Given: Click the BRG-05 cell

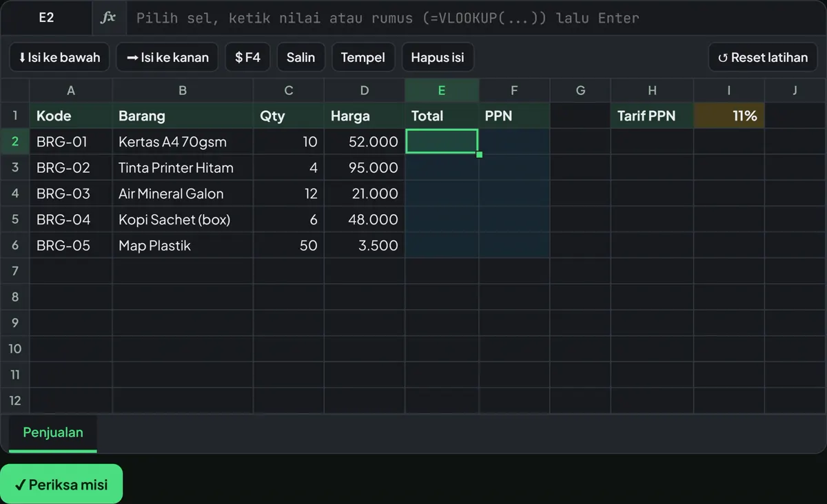Looking at the screenshot, I should tap(71, 245).
